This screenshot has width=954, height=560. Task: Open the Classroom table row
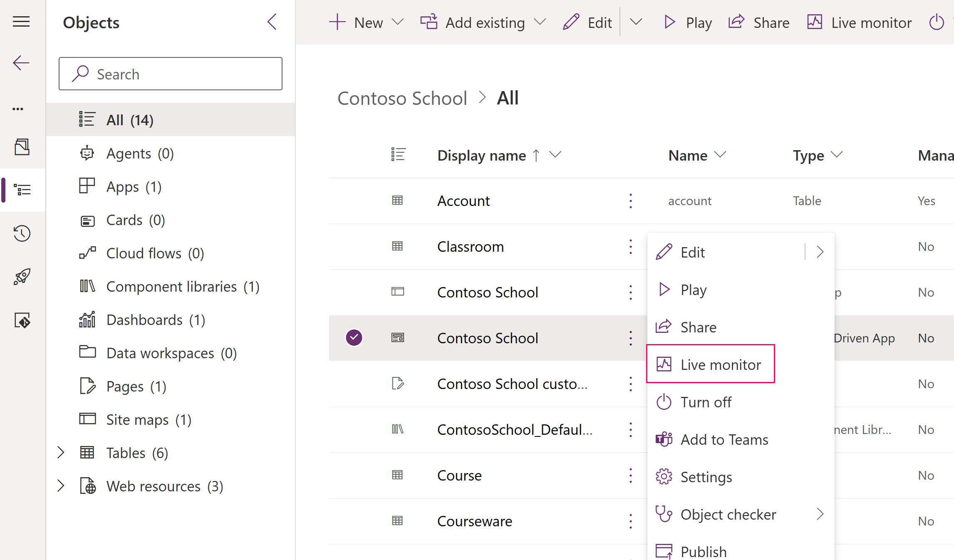tap(471, 247)
